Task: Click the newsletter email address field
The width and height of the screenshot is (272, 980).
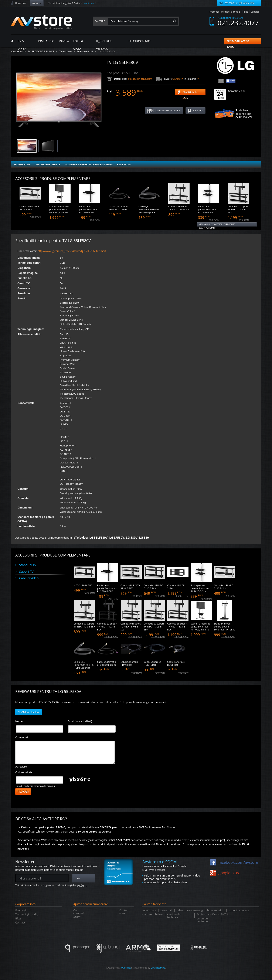Action: pos(42,878)
